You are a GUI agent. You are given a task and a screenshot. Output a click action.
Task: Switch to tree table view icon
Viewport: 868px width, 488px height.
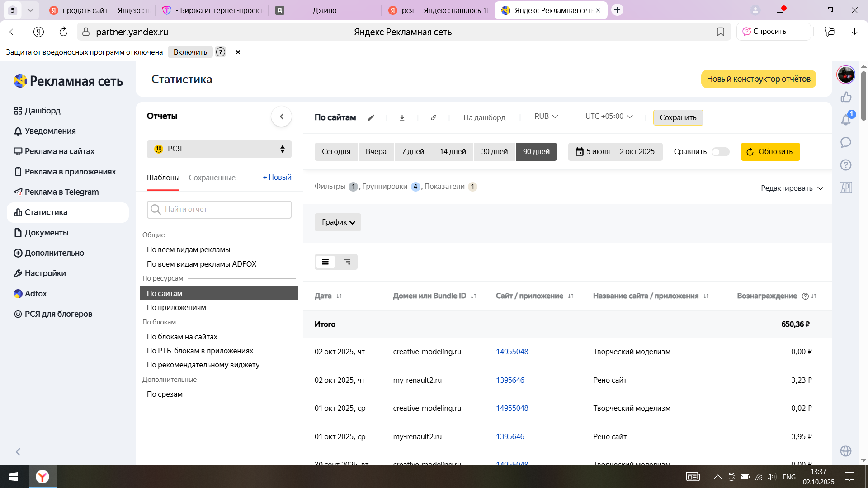click(347, 262)
